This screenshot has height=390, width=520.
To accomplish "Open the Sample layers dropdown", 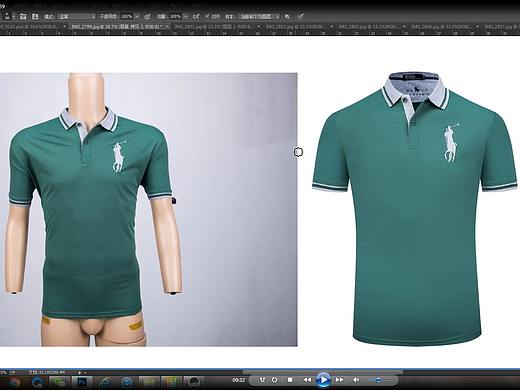I will pyautogui.click(x=260, y=16).
